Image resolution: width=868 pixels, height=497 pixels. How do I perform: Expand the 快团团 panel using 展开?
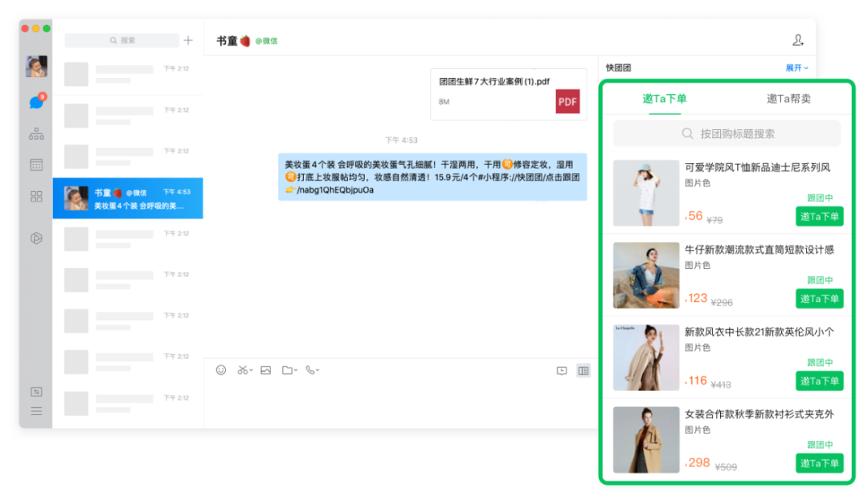(796, 68)
